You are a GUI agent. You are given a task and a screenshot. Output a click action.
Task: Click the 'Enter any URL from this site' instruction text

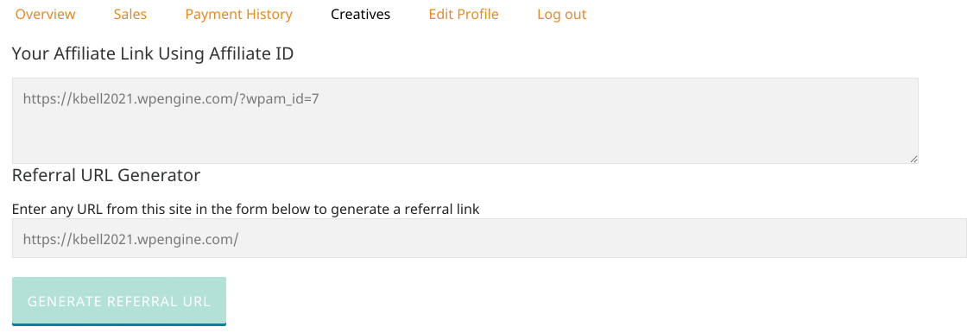pyautogui.click(x=245, y=210)
